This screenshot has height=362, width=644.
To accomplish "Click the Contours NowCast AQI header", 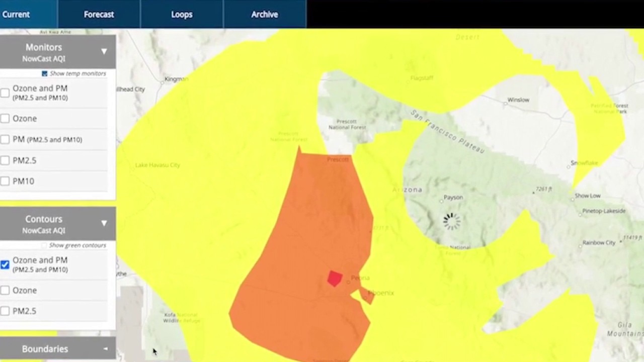I will click(x=57, y=224).
